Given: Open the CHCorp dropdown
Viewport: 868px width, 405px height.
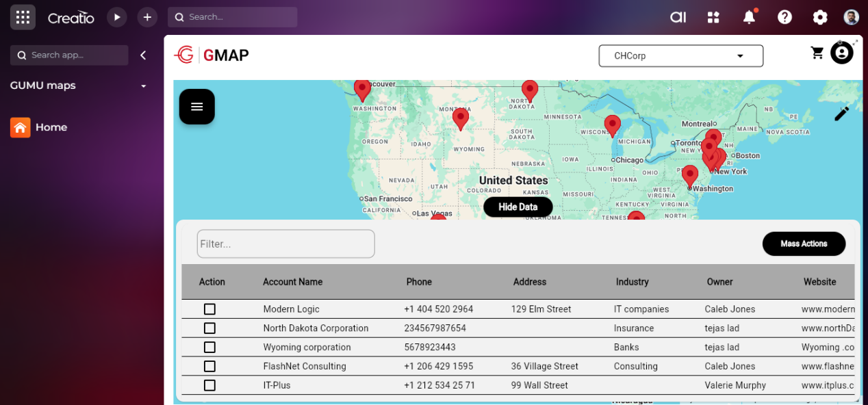Looking at the screenshot, I should coord(681,56).
